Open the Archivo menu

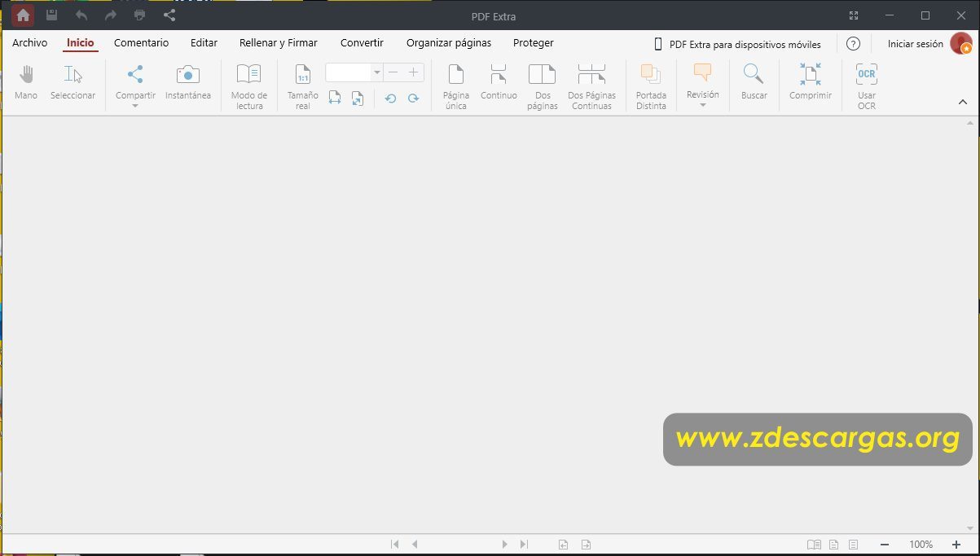pyautogui.click(x=30, y=43)
